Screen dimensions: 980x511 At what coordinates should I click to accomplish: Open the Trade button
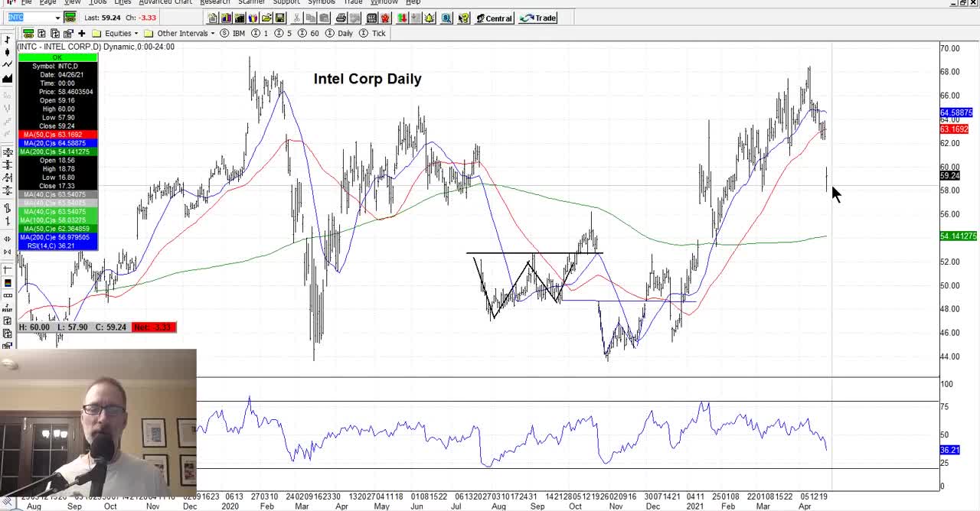pos(539,18)
